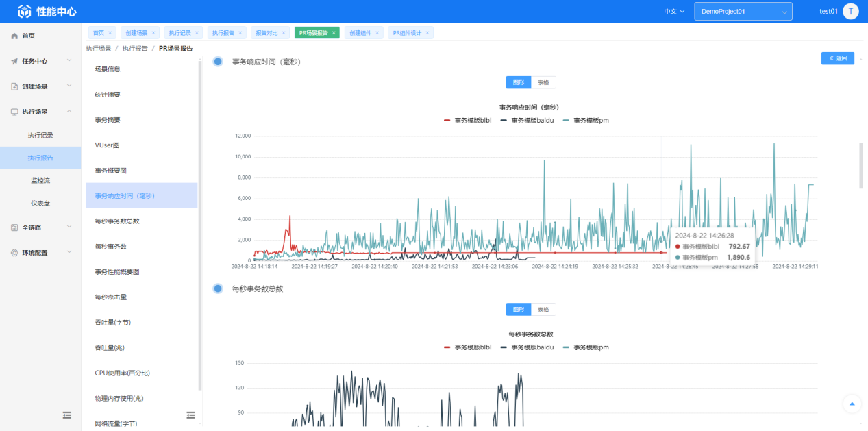Click the back-to-top arrow button
This screenshot has width=868, height=431.
852,404
